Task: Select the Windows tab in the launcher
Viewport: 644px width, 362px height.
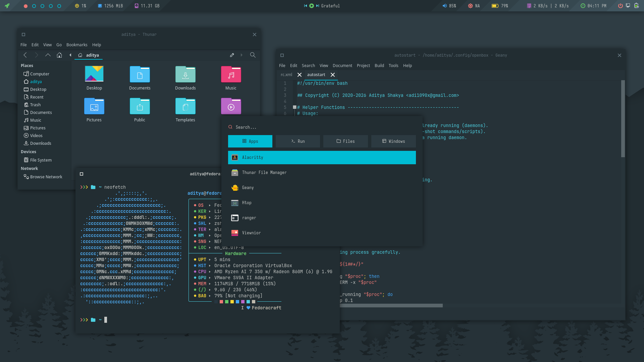Action: point(393,141)
